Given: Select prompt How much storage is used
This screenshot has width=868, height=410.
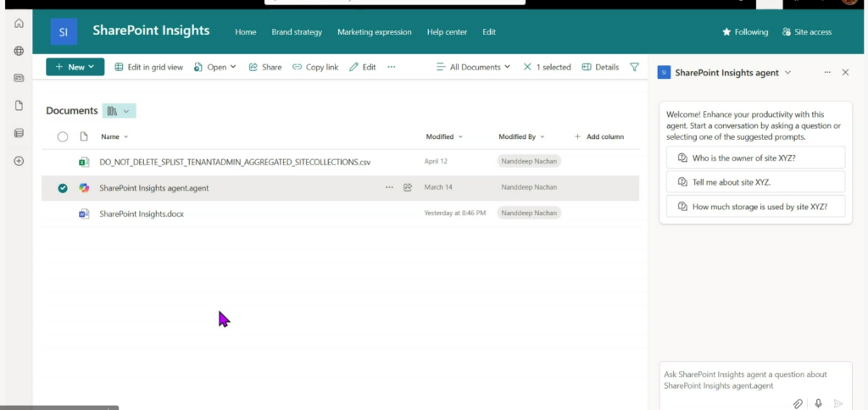Looking at the screenshot, I should coord(755,207).
